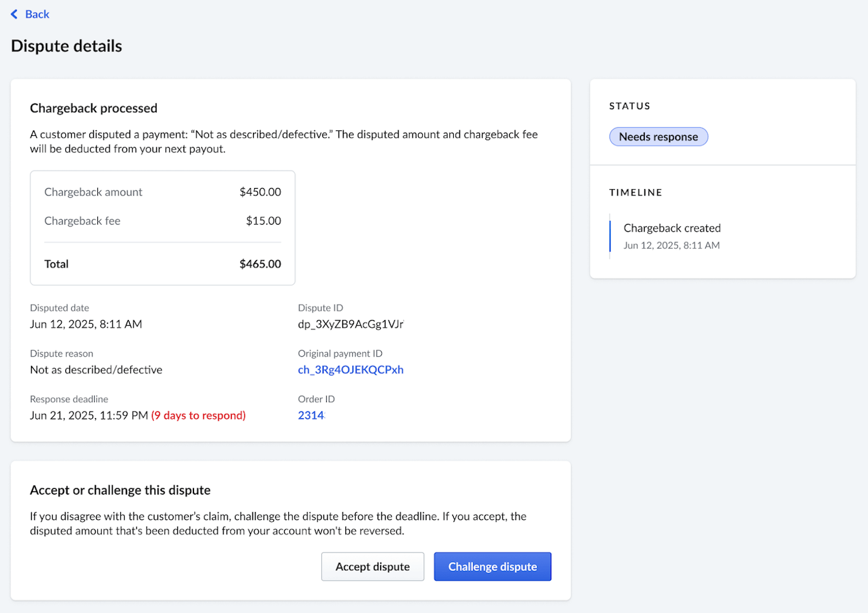Open Order ID 2314
The width and height of the screenshot is (868, 613).
(311, 415)
